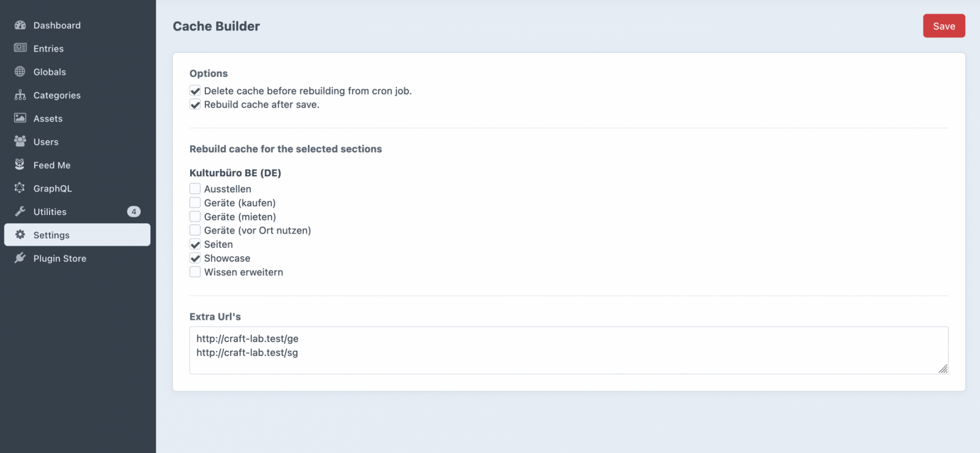Uncheck Delete cache before rebuilding option
The width and height of the screenshot is (980, 453).
(195, 91)
